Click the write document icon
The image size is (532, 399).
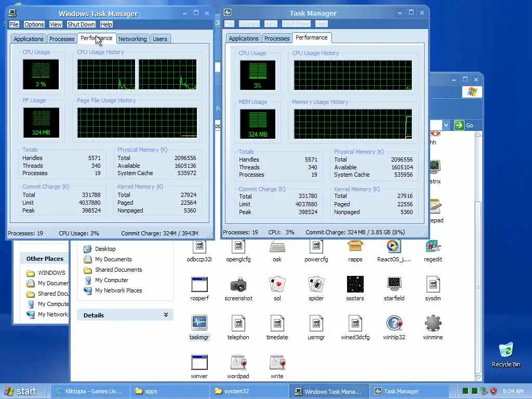(x=277, y=362)
